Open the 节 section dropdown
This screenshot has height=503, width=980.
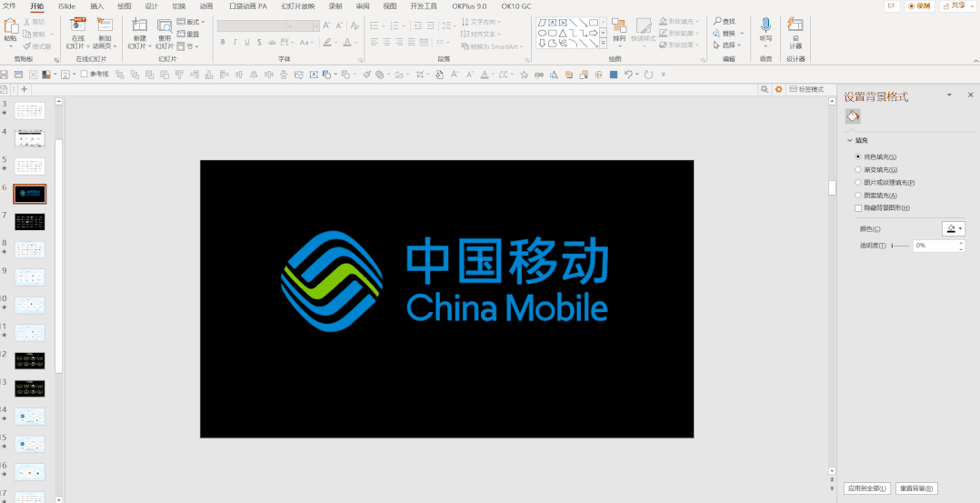188,46
